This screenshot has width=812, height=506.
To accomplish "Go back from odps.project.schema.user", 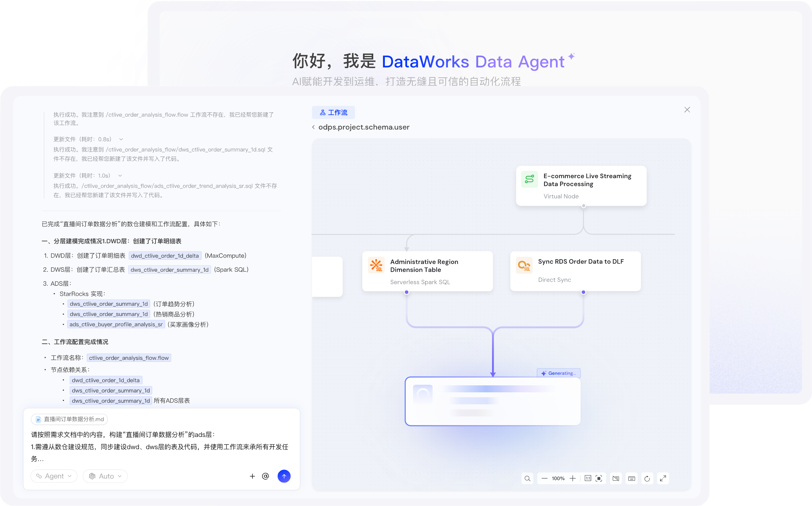I will coord(314,127).
